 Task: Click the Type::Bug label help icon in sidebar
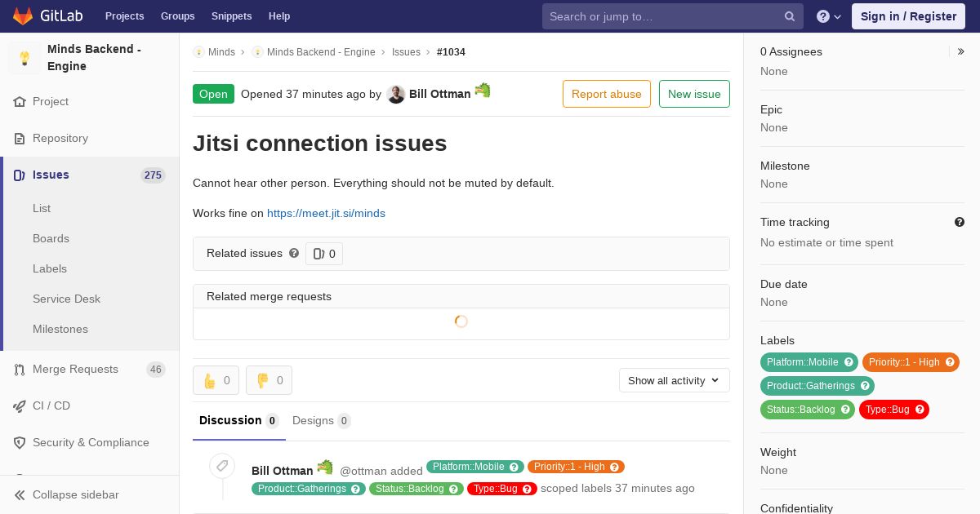point(920,410)
